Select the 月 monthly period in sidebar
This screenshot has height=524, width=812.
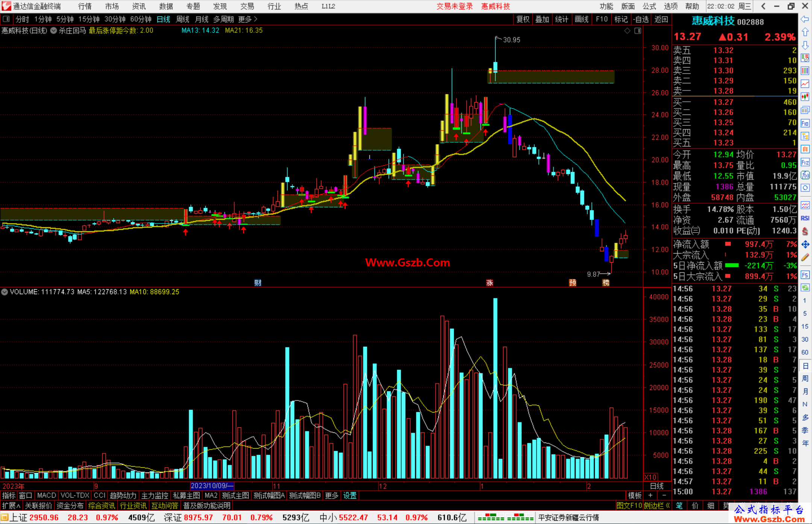point(805,391)
